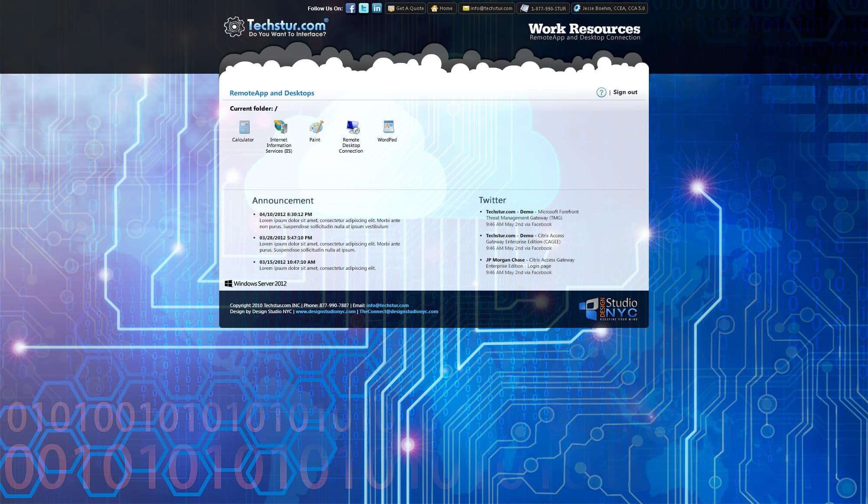This screenshot has width=868, height=504.
Task: Select the 03/15/2012 10:47:10 AM announcement
Action: [x=318, y=265]
